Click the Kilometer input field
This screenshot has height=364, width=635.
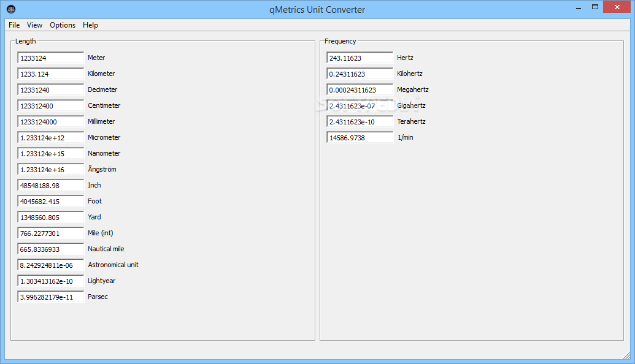[x=51, y=74]
